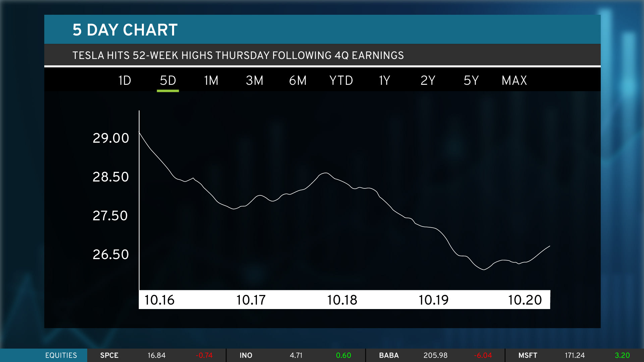
Task: Click the 10.20 date label
Action: [525, 300]
